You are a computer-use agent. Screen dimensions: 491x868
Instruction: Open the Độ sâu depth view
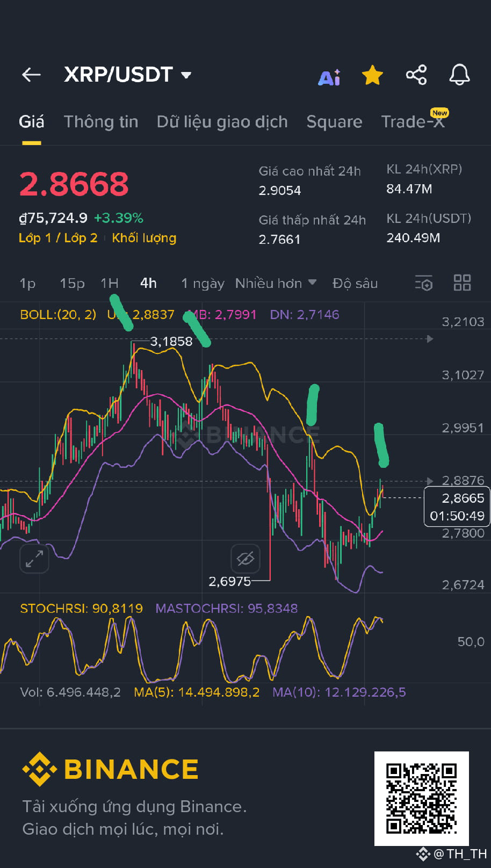pyautogui.click(x=355, y=283)
